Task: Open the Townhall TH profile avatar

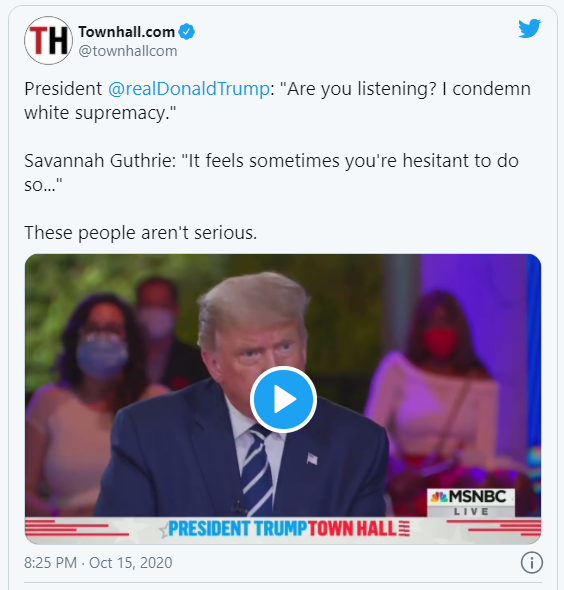Action: [x=48, y=40]
